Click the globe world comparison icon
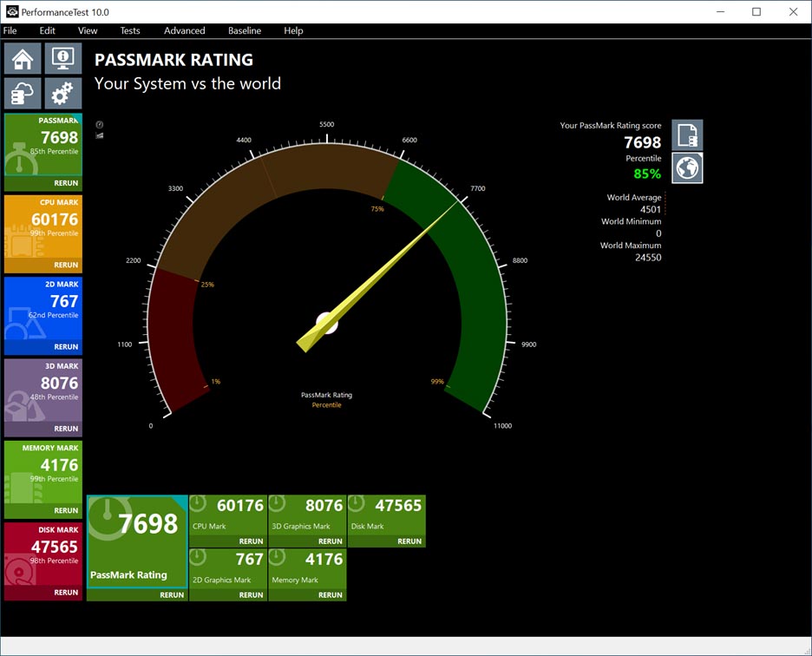Screen dimensions: 812x656 click(x=687, y=167)
